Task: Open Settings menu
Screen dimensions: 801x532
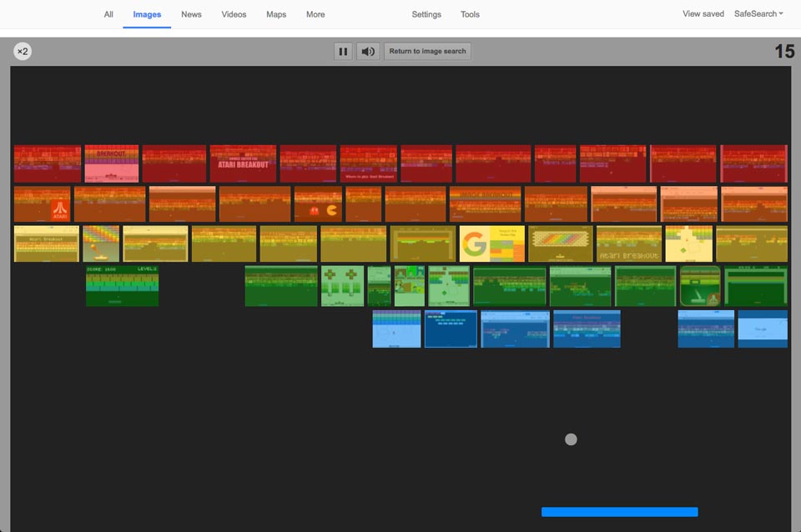Action: (x=426, y=14)
